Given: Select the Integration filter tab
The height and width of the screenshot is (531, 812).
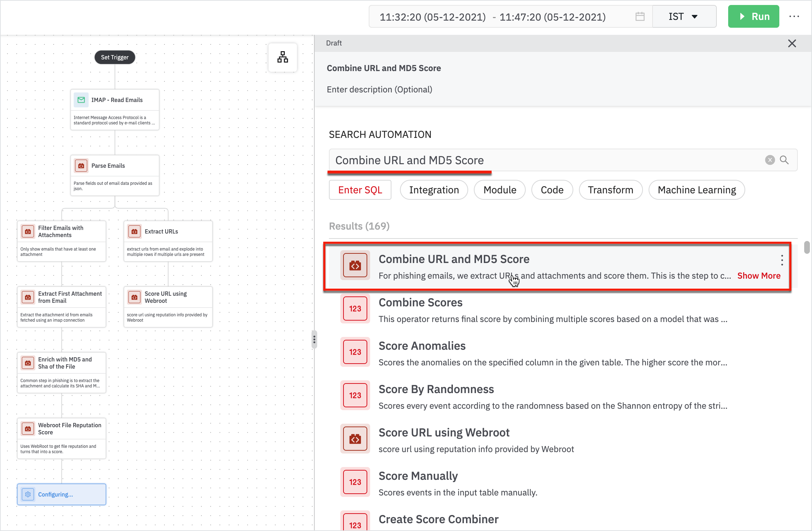Looking at the screenshot, I should coord(434,190).
